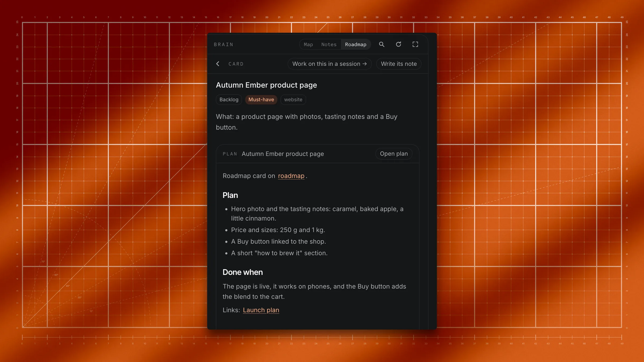Click the BRAIN title label
The image size is (644, 362).
pyautogui.click(x=224, y=45)
